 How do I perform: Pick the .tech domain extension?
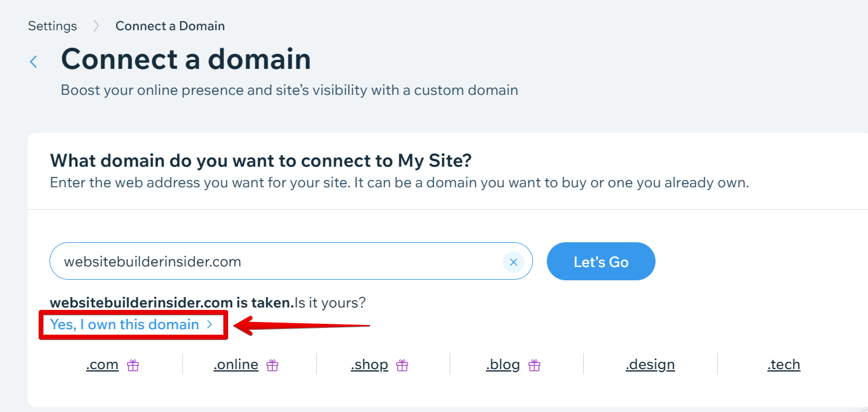783,365
